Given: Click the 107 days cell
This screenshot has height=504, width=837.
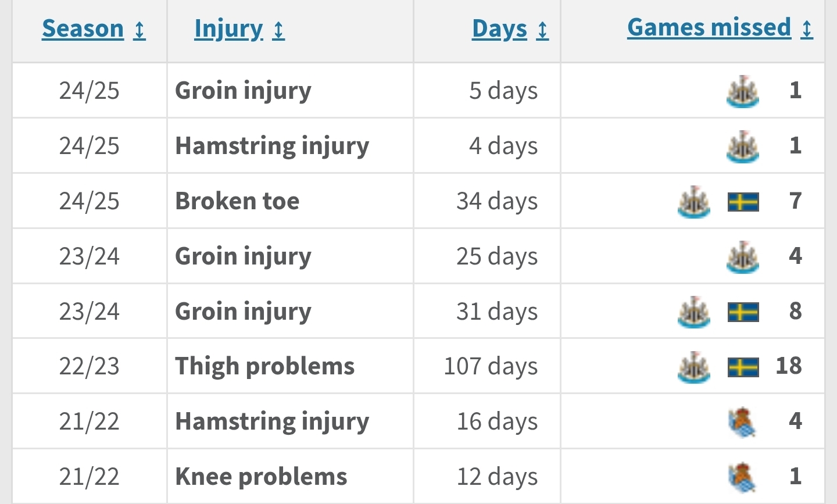Looking at the screenshot, I should (487, 366).
